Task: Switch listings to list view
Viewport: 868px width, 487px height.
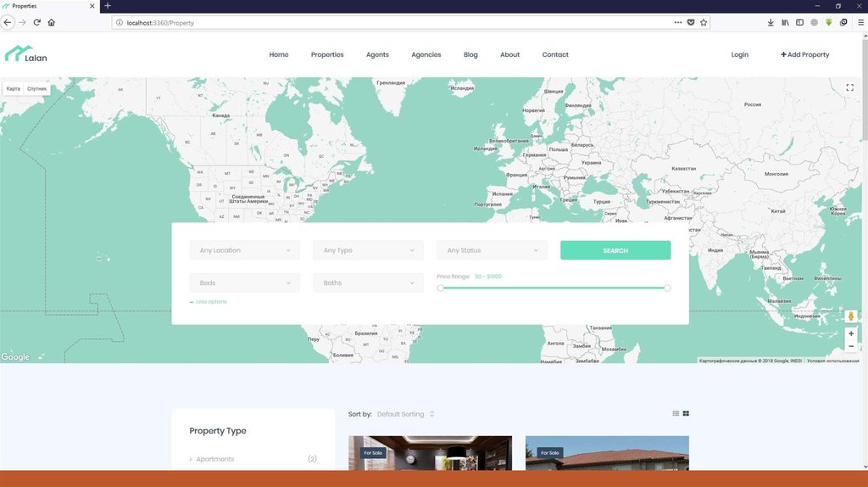Action: click(676, 414)
